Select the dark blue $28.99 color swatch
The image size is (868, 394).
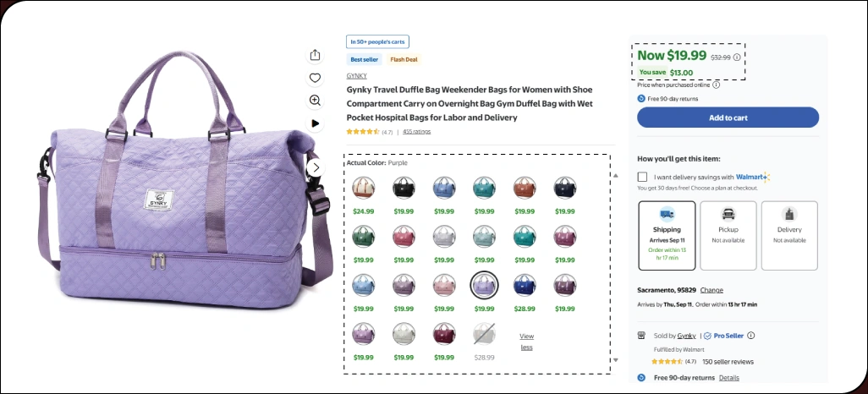[525, 285]
